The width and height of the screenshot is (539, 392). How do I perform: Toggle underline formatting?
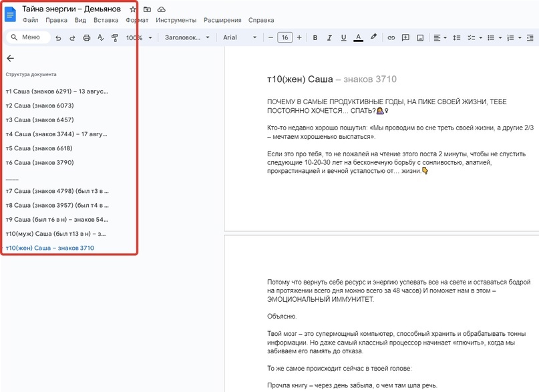343,38
